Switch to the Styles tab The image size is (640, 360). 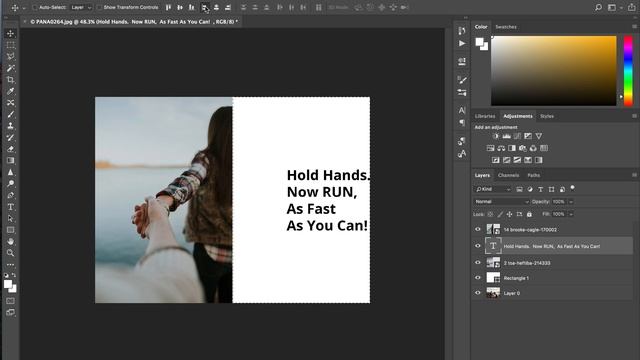point(547,116)
